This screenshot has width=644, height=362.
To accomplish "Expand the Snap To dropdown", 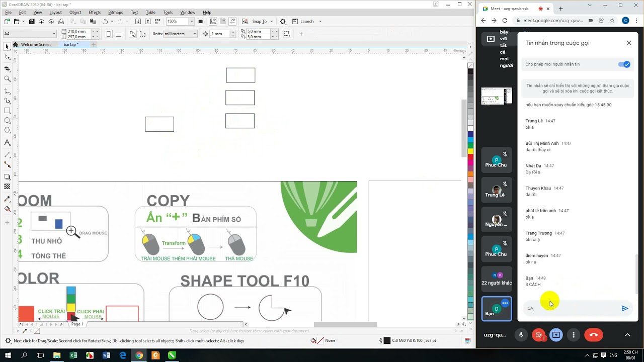I will point(272,22).
